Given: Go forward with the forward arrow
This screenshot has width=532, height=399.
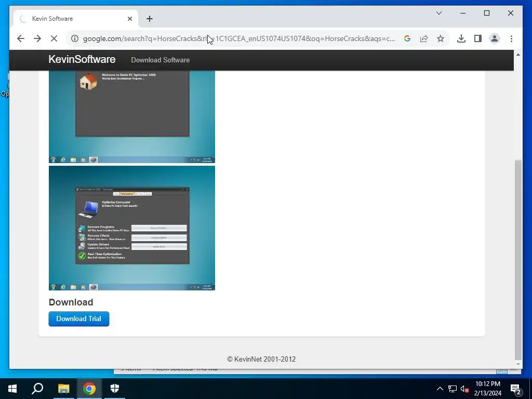Looking at the screenshot, I should click(37, 38).
